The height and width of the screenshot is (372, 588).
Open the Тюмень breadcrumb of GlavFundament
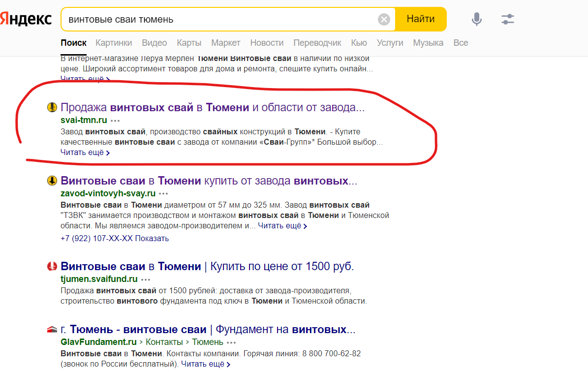208,342
